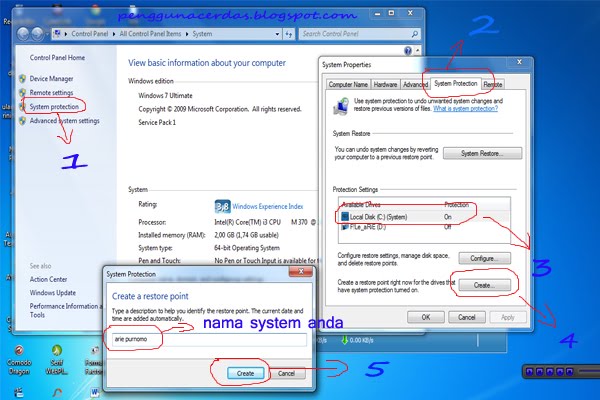This screenshot has width=600, height=400.
Task: Click Create... button in System Properties
Action: pos(484,285)
